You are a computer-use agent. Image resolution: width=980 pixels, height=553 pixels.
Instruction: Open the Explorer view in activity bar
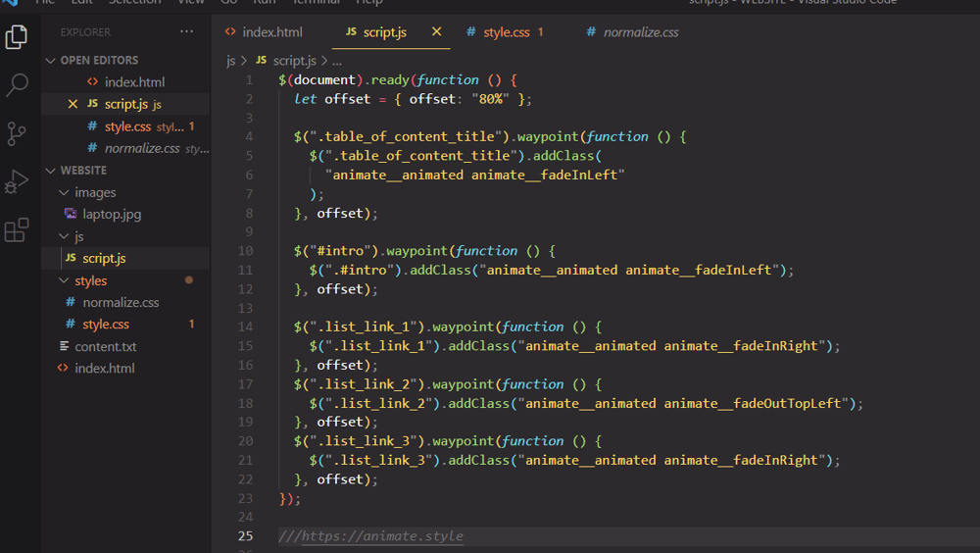17,37
